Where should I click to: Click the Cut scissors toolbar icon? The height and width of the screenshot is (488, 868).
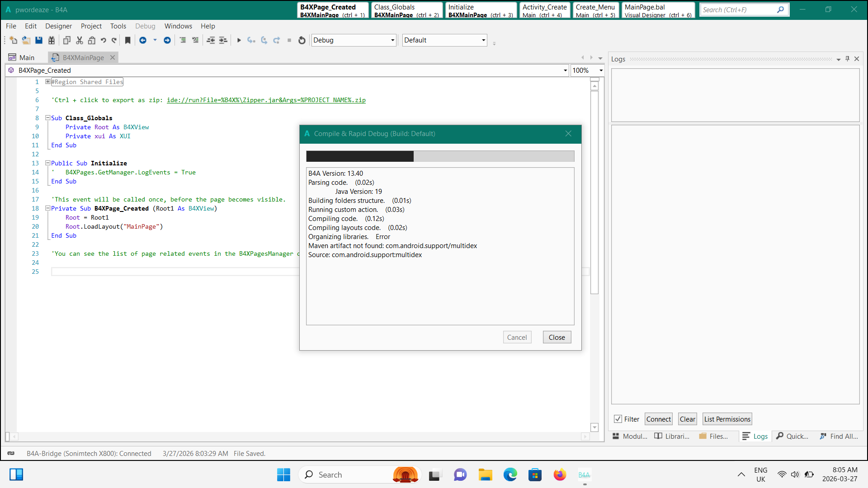pyautogui.click(x=80, y=40)
